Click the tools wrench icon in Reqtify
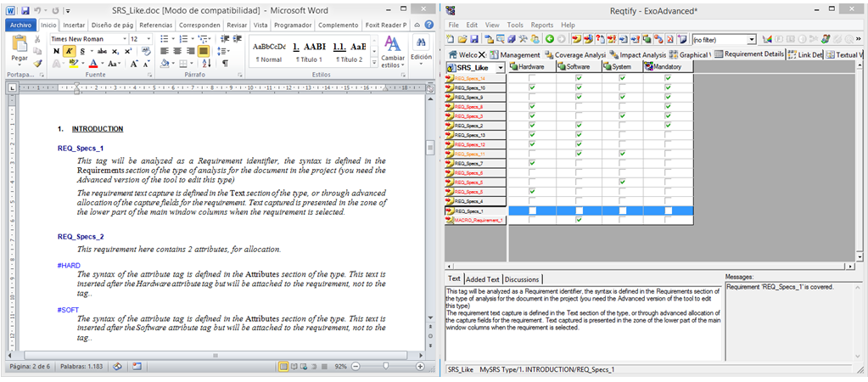This screenshot has height=382, width=868. tap(524, 39)
